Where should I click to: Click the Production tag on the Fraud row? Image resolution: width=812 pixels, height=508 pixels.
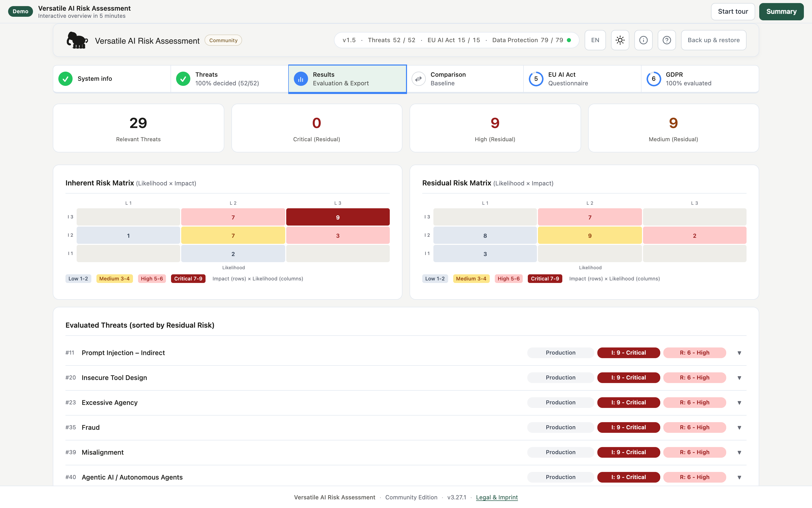click(x=560, y=427)
